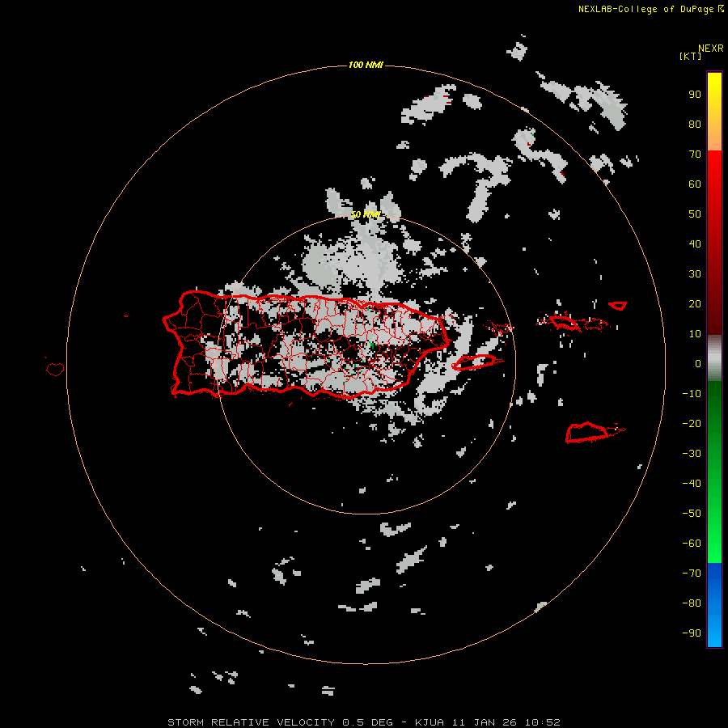Image resolution: width=728 pixels, height=728 pixels.
Task: Click the 70 knot colorbar label
Action: coord(695,154)
